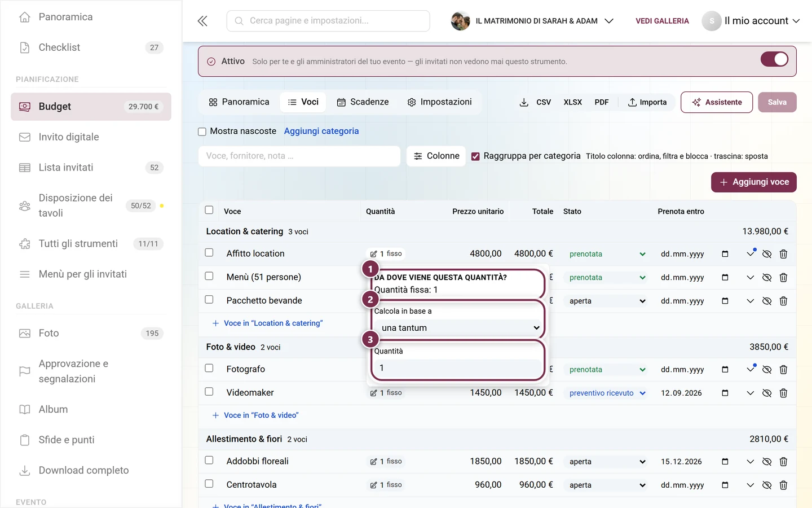Open calendar picker for Addobbi floreali date
The height and width of the screenshot is (508, 812).
point(725,462)
